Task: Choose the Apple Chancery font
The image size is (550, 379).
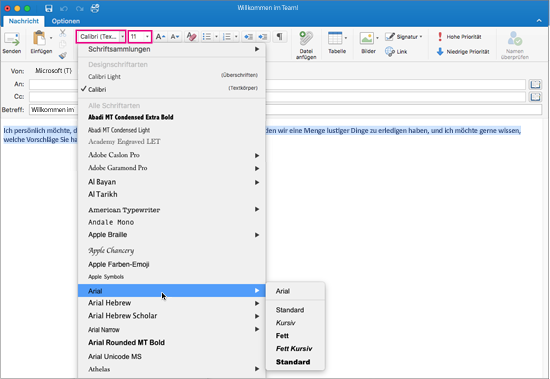Action: coord(172,250)
